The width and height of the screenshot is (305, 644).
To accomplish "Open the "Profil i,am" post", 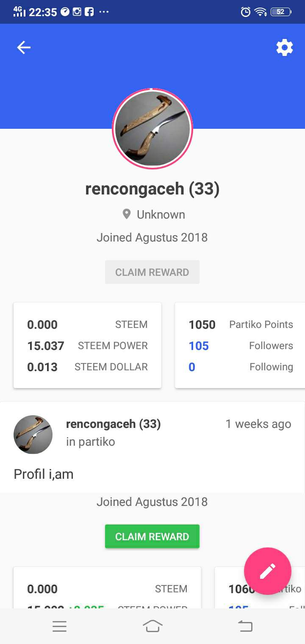I will pos(44,474).
